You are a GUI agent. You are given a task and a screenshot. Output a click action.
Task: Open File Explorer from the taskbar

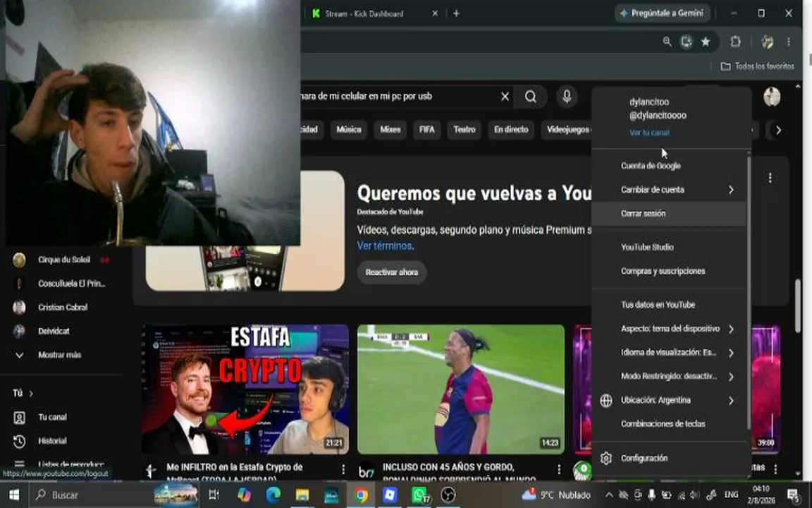pyautogui.click(x=302, y=495)
